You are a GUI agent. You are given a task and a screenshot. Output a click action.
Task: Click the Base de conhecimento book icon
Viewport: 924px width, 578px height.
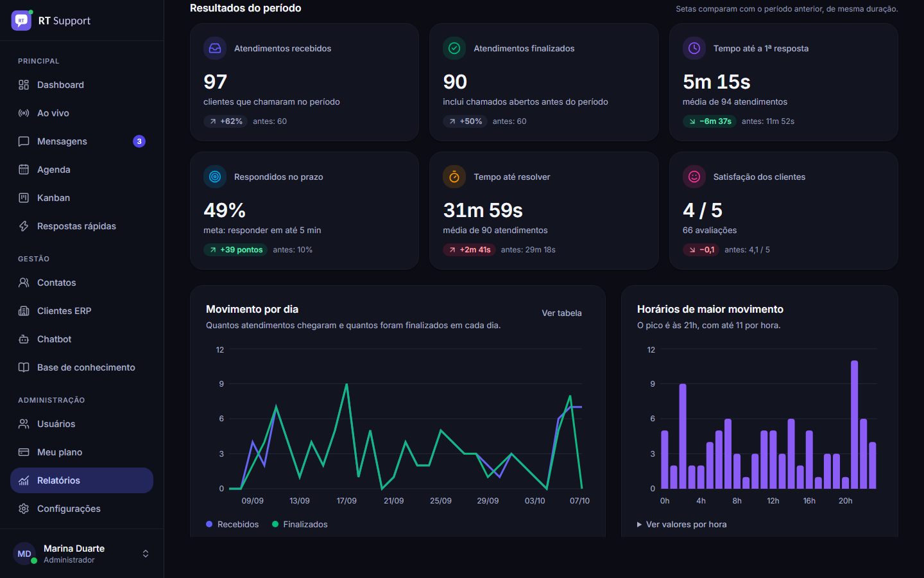click(24, 367)
